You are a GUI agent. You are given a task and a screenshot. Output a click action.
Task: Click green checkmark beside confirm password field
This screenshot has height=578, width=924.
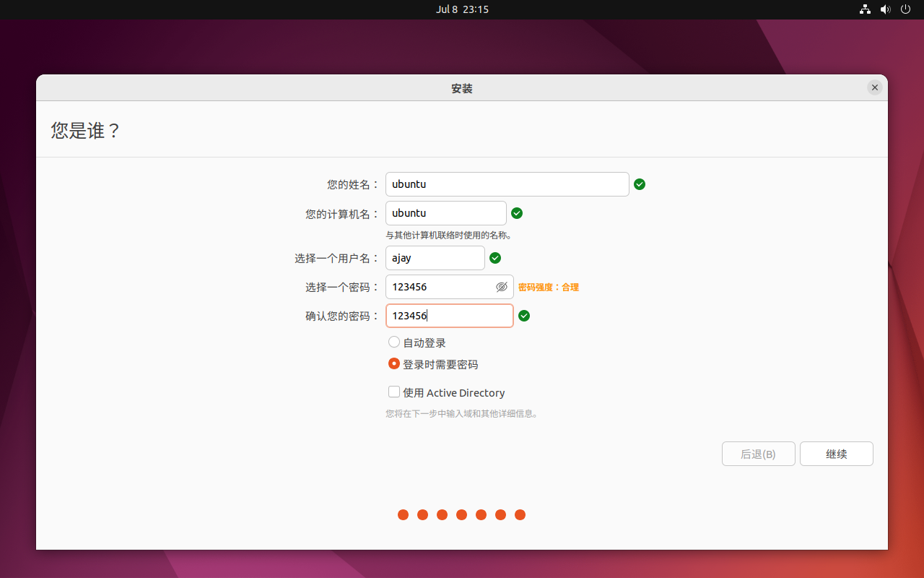[524, 316]
